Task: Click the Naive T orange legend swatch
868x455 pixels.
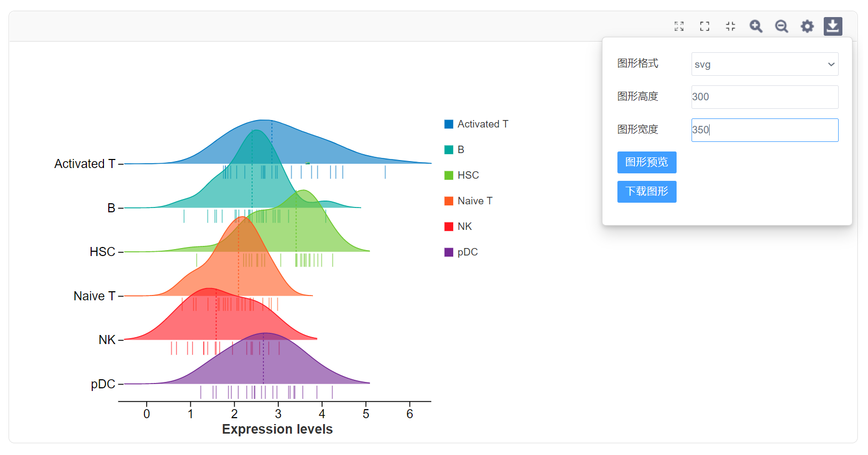Action: [449, 201]
